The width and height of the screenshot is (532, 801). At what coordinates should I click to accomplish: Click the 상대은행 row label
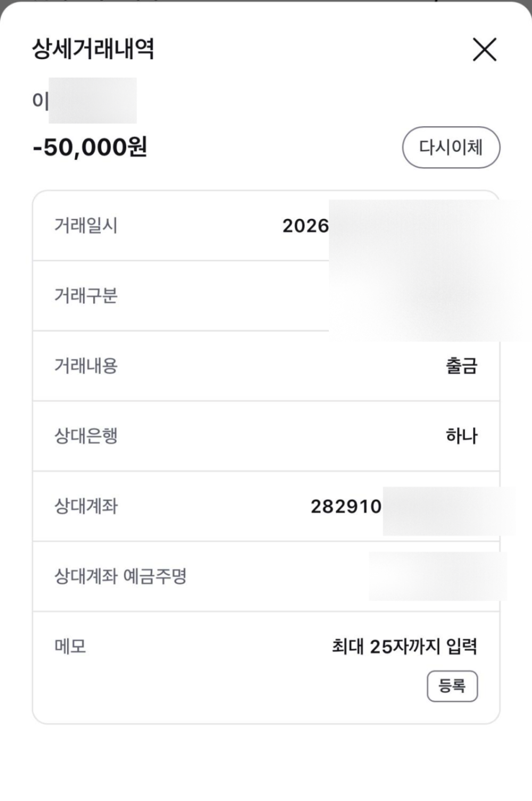click(x=86, y=436)
